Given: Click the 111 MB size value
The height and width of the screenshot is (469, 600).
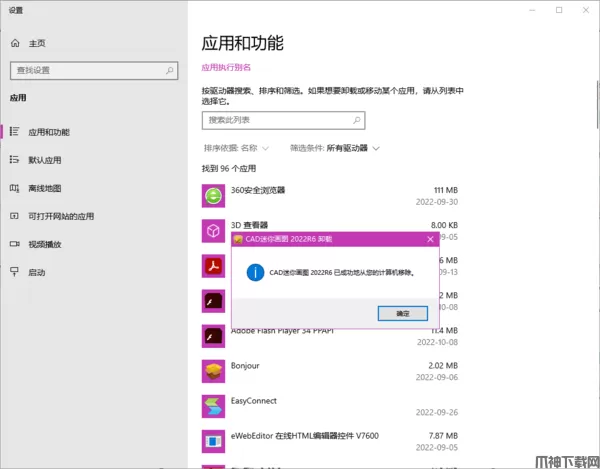Looking at the screenshot, I should (x=446, y=190).
